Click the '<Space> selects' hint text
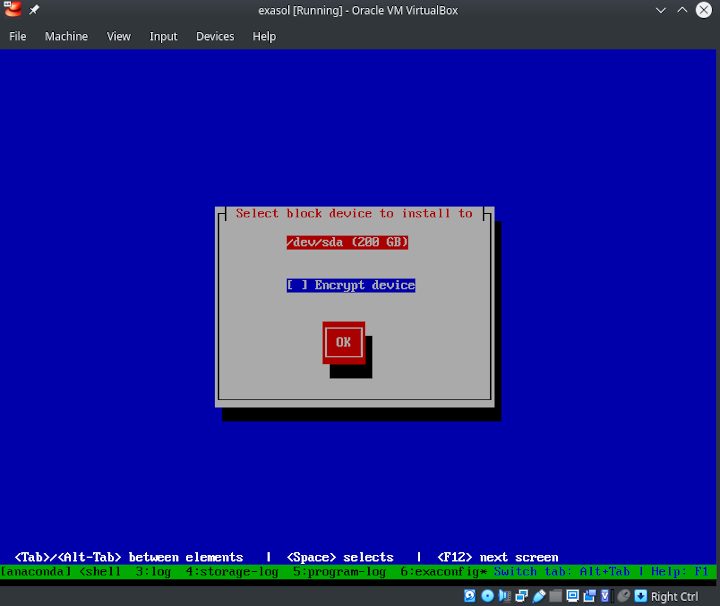 click(x=340, y=557)
